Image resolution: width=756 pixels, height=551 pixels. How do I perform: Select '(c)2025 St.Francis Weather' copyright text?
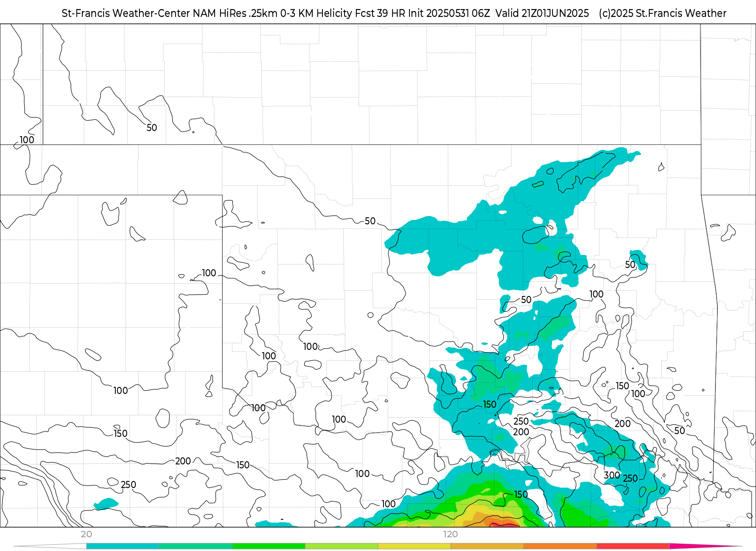663,13
